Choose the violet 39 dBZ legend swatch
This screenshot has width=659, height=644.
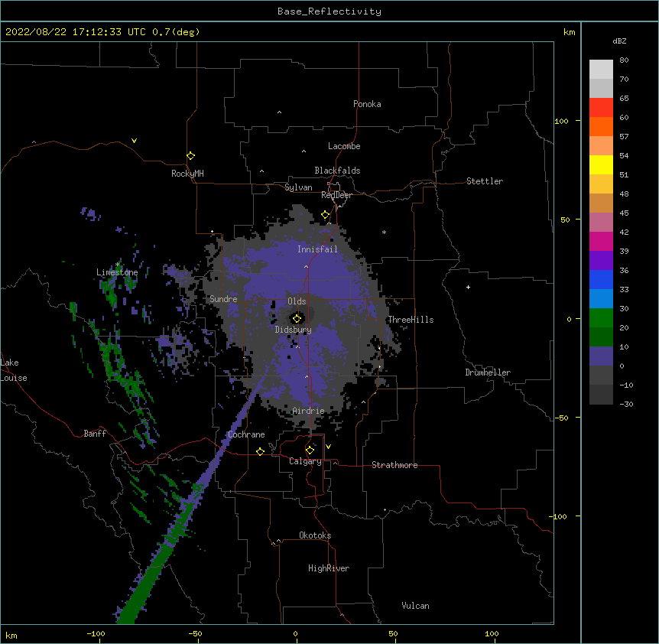[601, 261]
